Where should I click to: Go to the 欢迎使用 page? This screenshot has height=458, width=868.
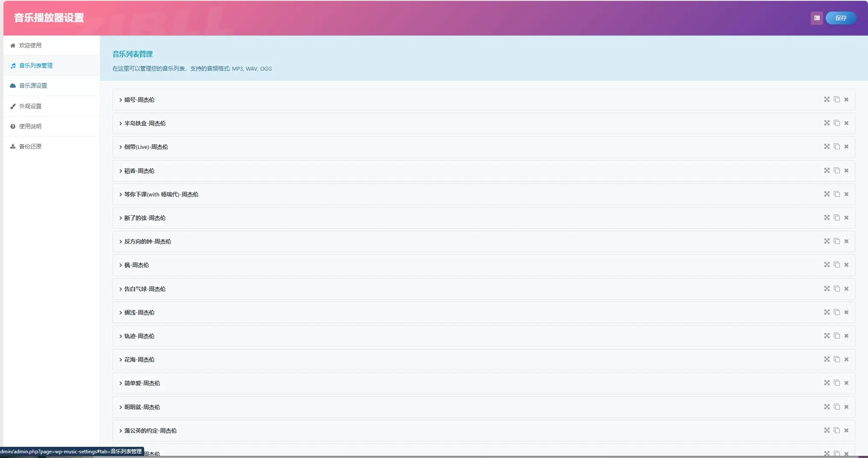[30, 45]
